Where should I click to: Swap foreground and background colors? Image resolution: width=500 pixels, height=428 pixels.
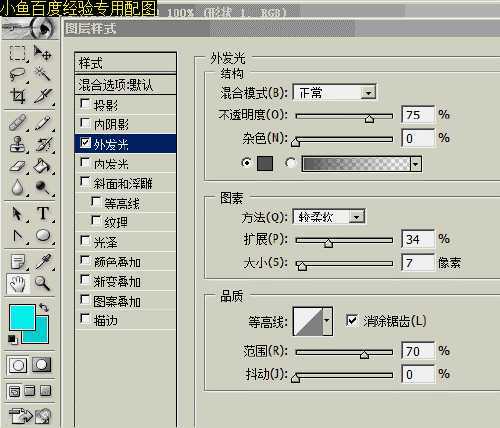tap(44, 307)
